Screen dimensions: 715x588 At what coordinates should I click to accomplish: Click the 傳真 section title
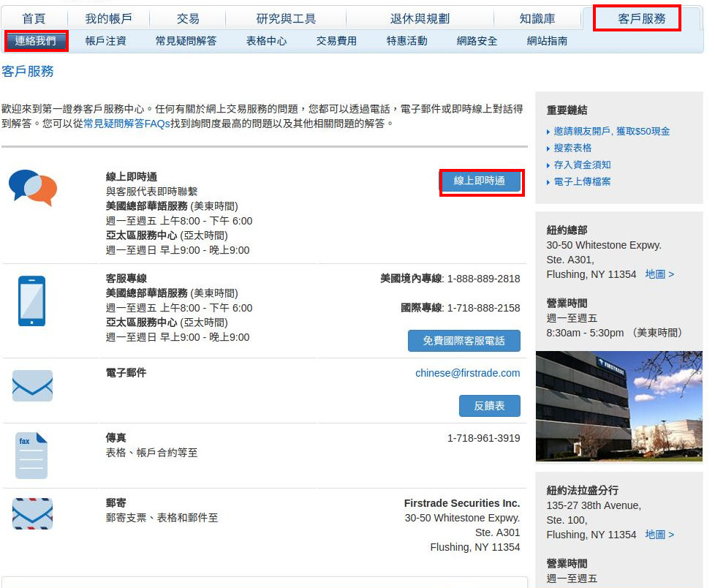coord(116,438)
